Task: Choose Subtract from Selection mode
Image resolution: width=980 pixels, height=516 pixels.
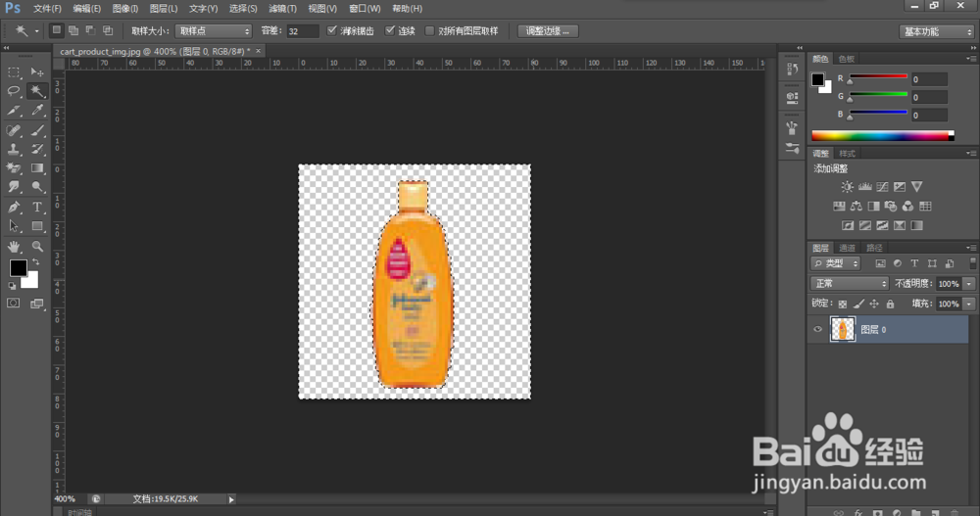Action: point(90,30)
